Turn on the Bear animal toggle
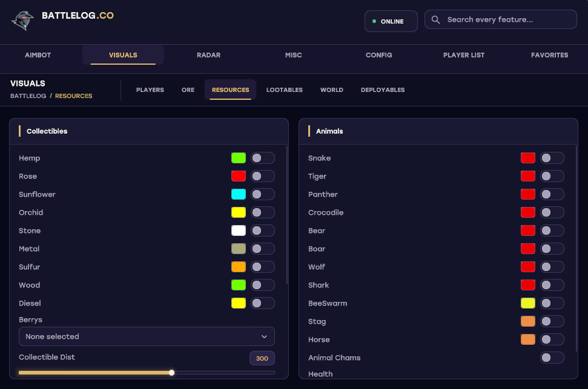588x389 pixels. [x=552, y=230]
